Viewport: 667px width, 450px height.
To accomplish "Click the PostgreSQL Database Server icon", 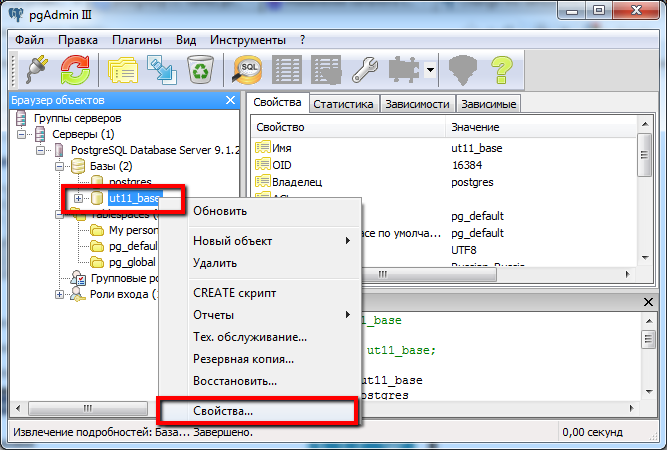I will click(x=59, y=150).
